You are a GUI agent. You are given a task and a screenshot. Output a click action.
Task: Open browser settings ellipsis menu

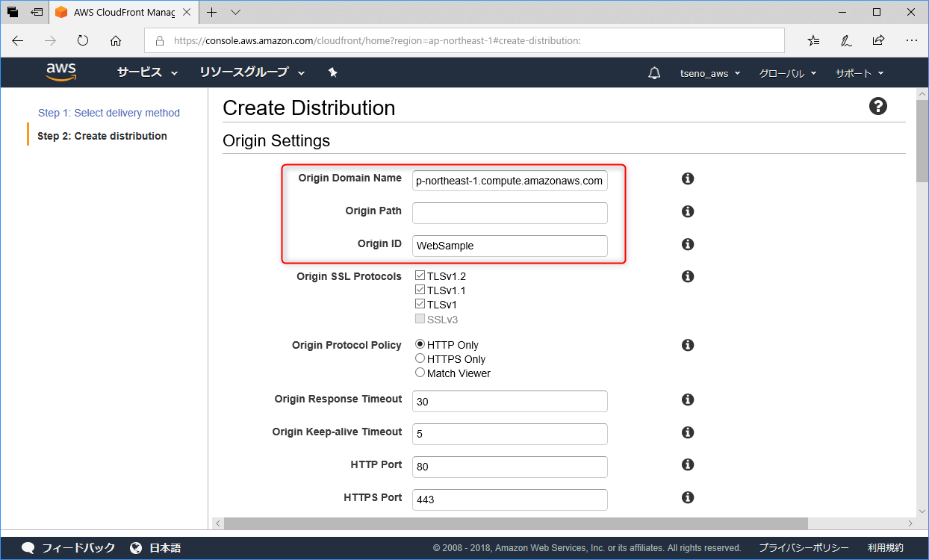click(911, 40)
